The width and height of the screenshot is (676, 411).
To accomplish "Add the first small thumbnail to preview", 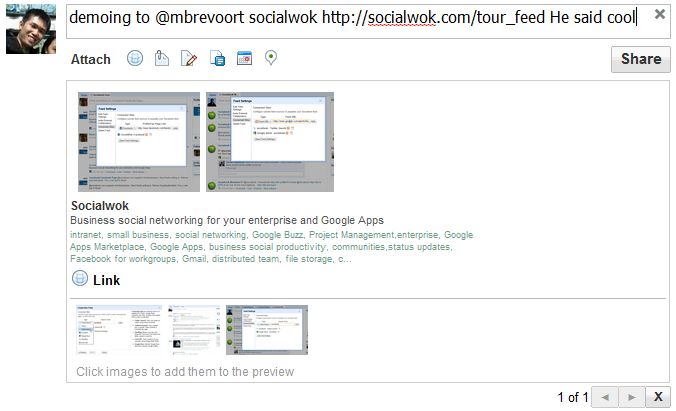I will 119,330.
